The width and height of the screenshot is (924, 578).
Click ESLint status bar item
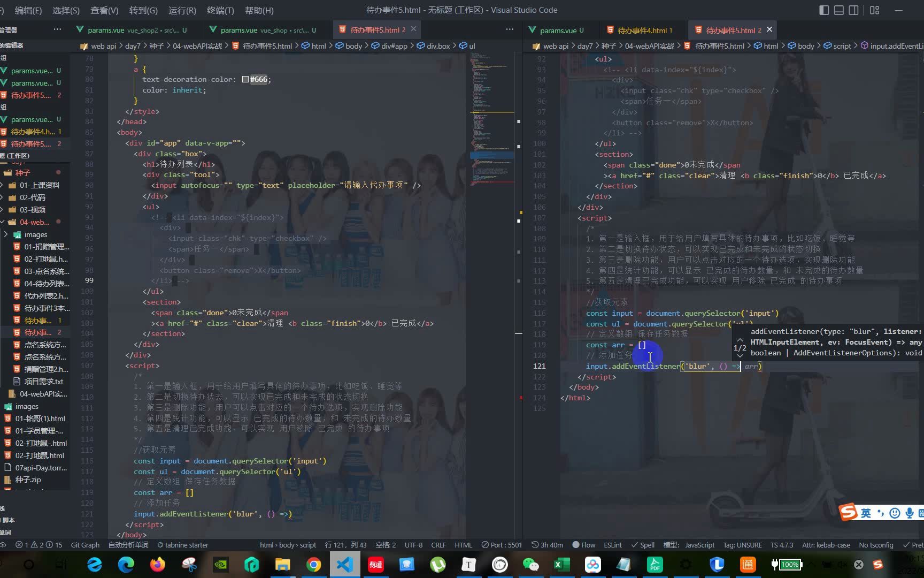coord(613,545)
